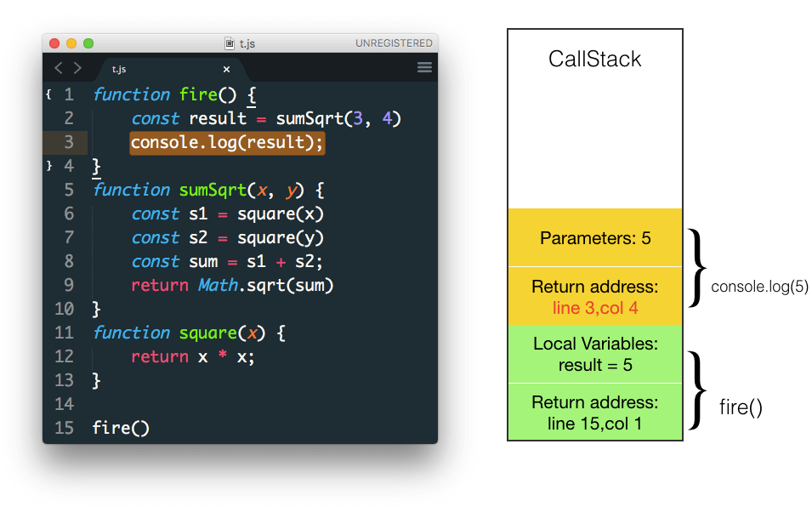Click line number 10 in the gutter
812x518 pixels.
coord(65,309)
